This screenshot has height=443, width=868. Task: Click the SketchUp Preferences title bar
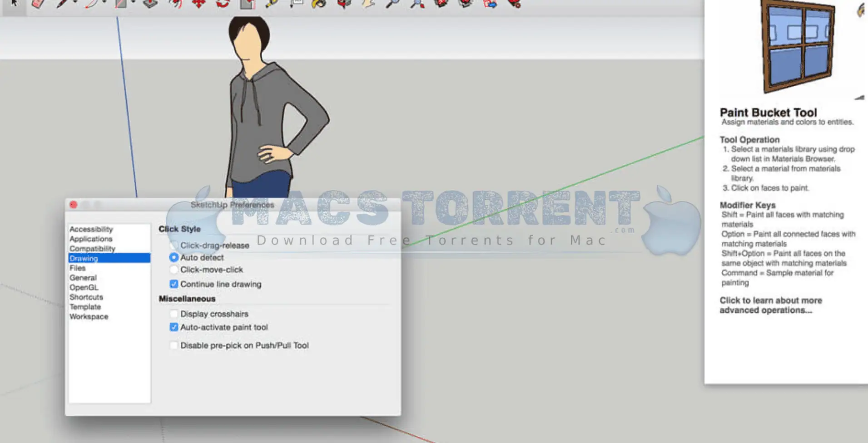pyautogui.click(x=233, y=205)
